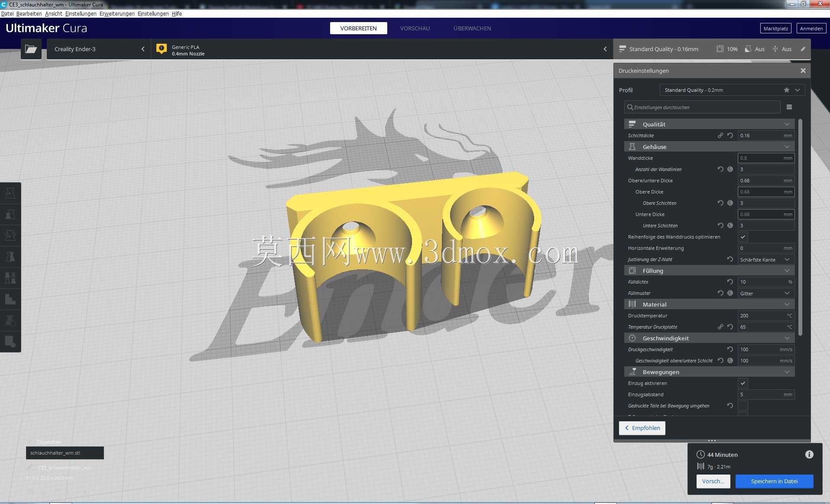The width and height of the screenshot is (830, 504).
Task: Collapse the Füllung section
Action: [709, 271]
